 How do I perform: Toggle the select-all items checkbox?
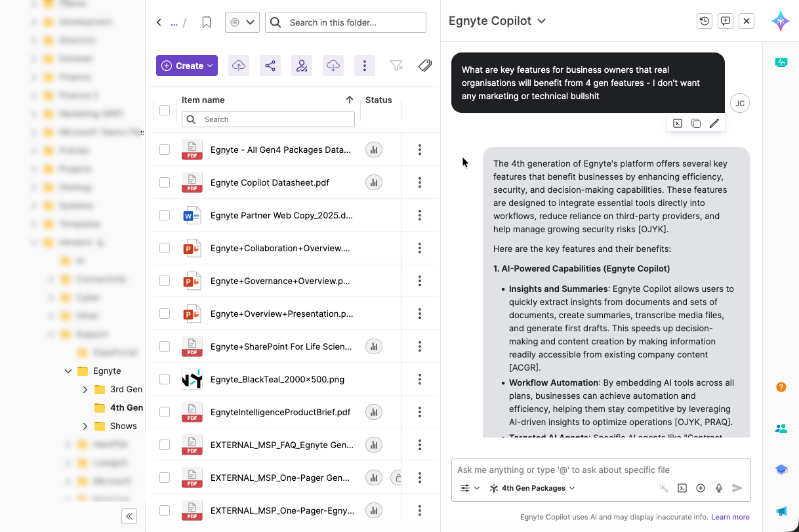tap(165, 110)
